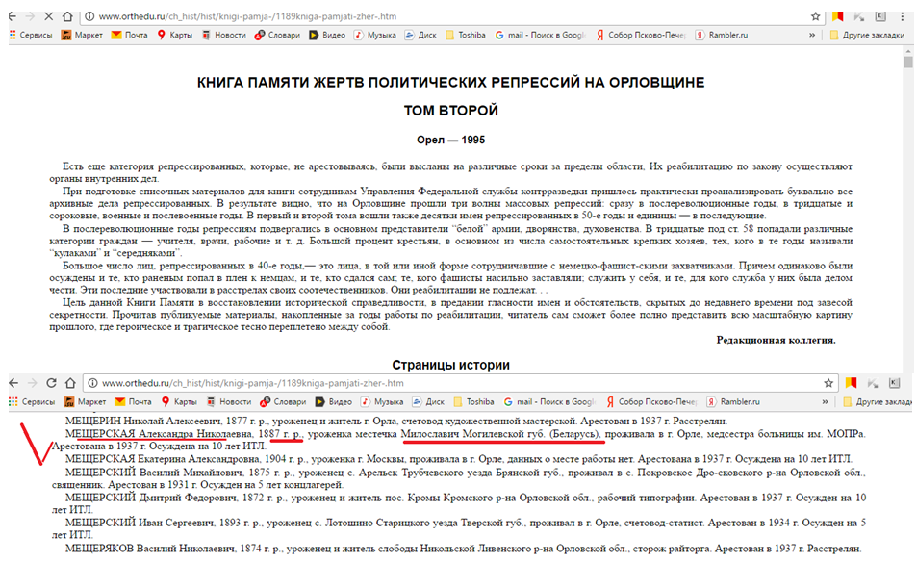Open Карты bookmark in upper bookmarks bar
Screen dimensions: 917x588
coord(175,35)
